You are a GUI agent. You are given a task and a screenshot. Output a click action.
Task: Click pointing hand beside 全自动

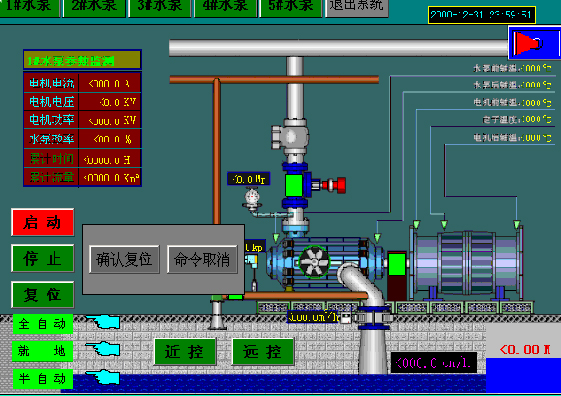click(103, 322)
